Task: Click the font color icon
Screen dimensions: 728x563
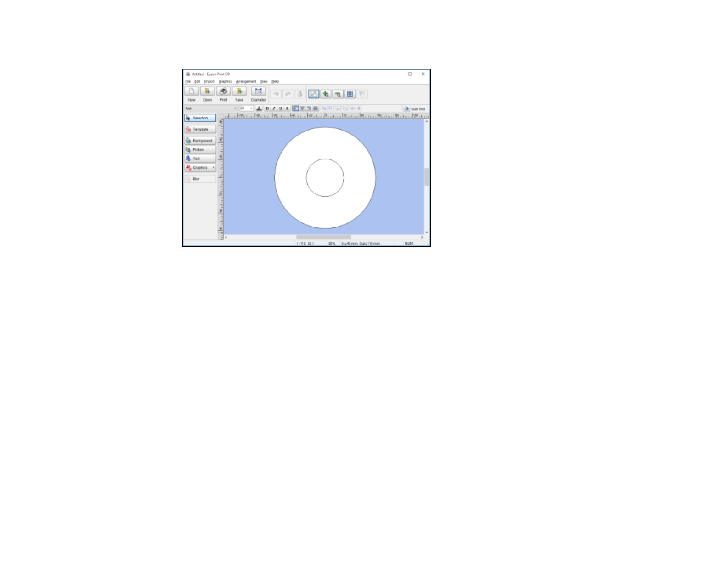Action: (x=259, y=108)
